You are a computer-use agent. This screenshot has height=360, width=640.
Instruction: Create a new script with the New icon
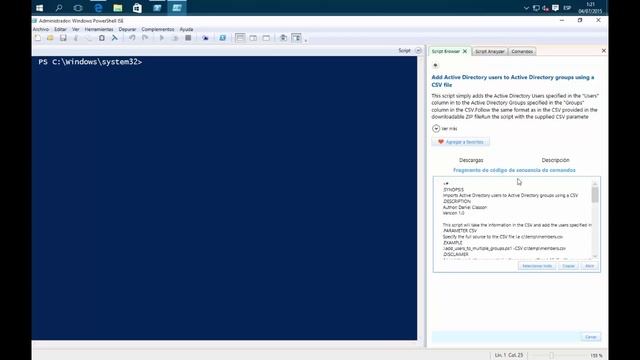click(x=38, y=38)
